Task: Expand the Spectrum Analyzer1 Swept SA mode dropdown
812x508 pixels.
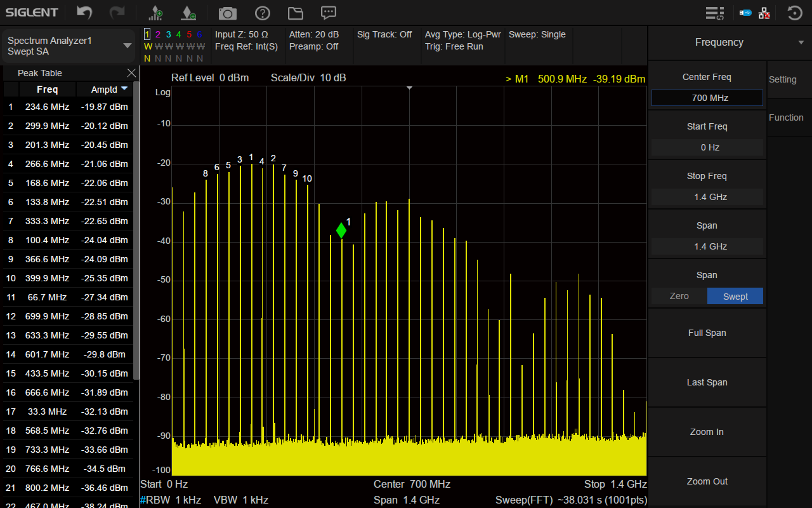Action: tap(127, 46)
